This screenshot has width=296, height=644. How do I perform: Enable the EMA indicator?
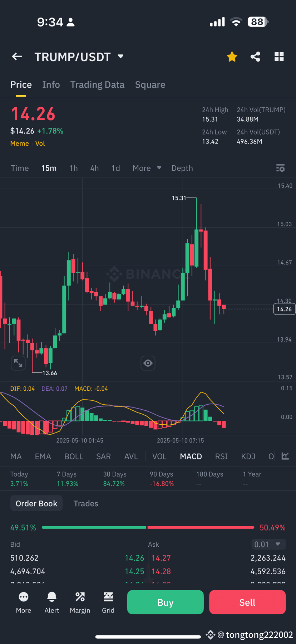coord(43,457)
